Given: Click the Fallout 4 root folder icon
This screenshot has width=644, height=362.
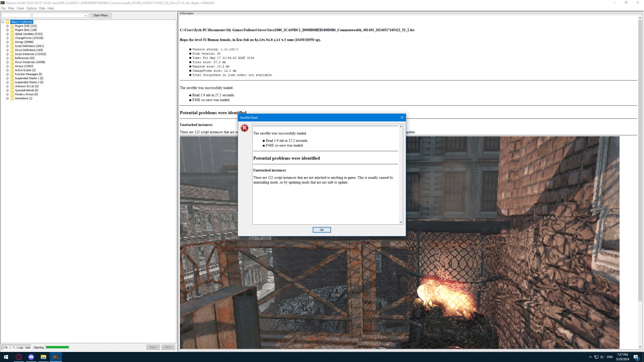Looking at the screenshot, I should [x=7, y=22].
